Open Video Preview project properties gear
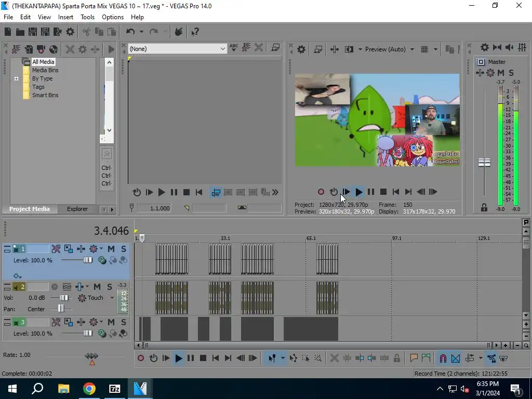The width and height of the screenshot is (532, 399). click(x=301, y=49)
